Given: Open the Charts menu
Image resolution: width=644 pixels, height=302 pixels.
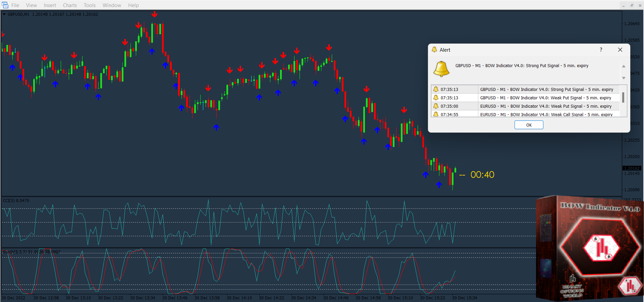Looking at the screenshot, I should (70, 5).
